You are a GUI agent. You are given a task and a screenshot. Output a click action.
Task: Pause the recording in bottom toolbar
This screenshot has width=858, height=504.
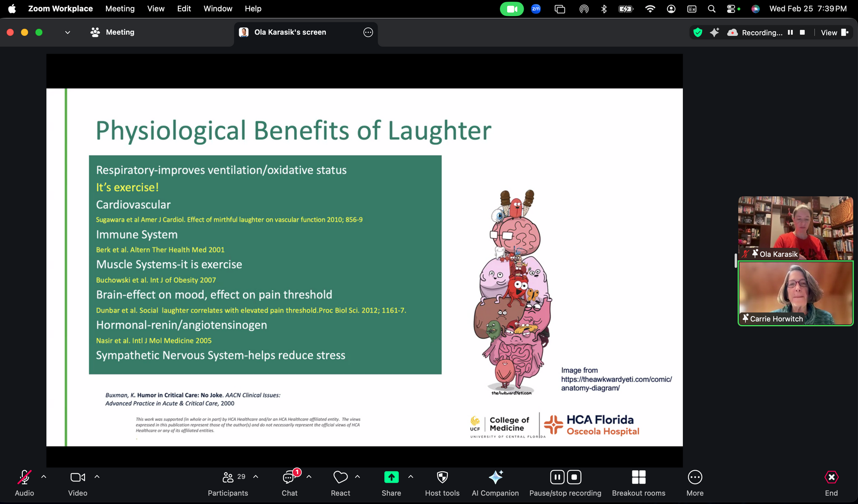[x=557, y=477]
